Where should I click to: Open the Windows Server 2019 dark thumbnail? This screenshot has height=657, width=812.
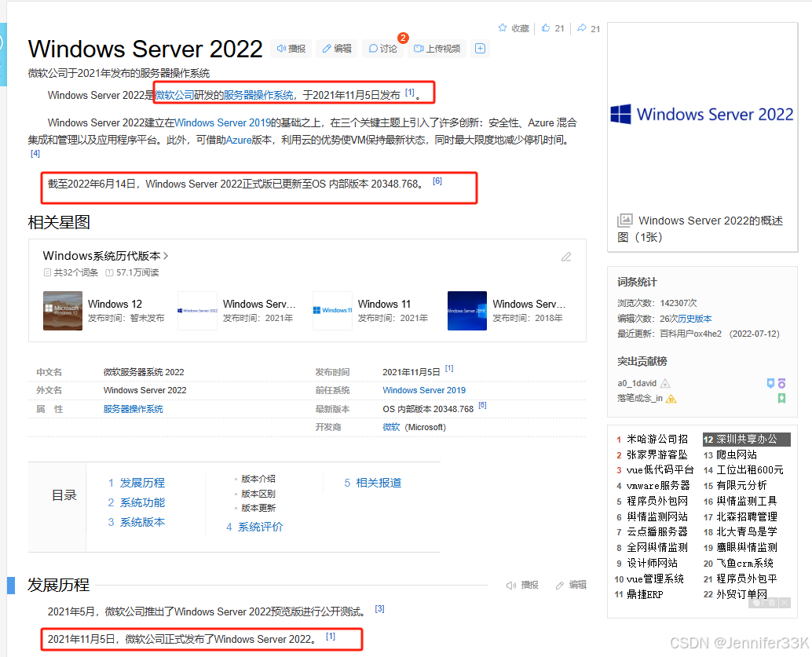pyautogui.click(x=467, y=311)
